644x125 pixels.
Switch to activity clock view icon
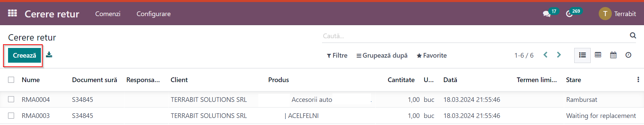pos(628,55)
